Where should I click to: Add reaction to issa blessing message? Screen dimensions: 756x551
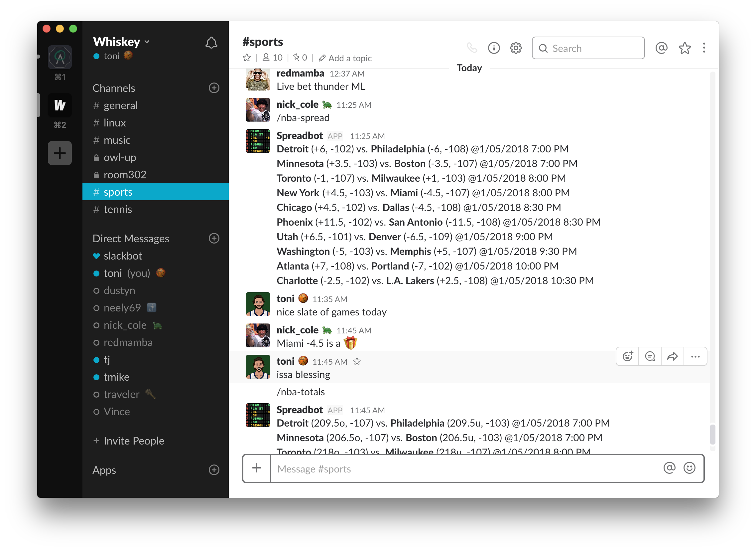coord(628,357)
